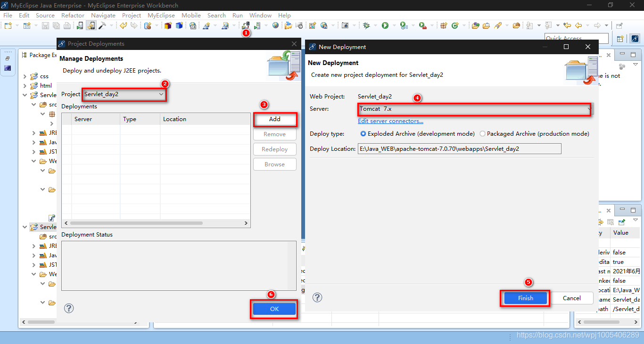
Task: Click the camera capture toolbar icon
Action: point(345,25)
